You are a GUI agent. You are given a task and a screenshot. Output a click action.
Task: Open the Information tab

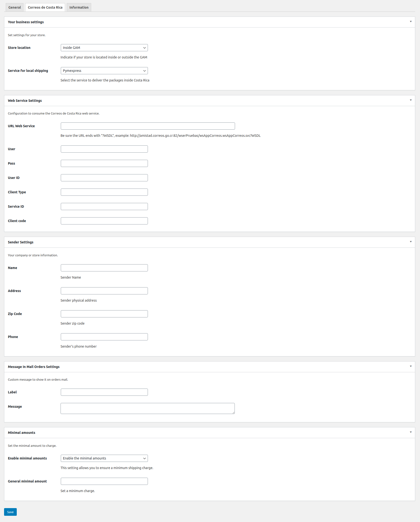pos(79,7)
